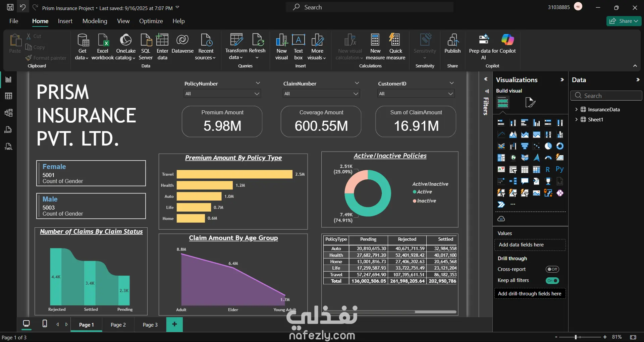
Task: Collapse the Visualizations pane
Action: point(562,80)
